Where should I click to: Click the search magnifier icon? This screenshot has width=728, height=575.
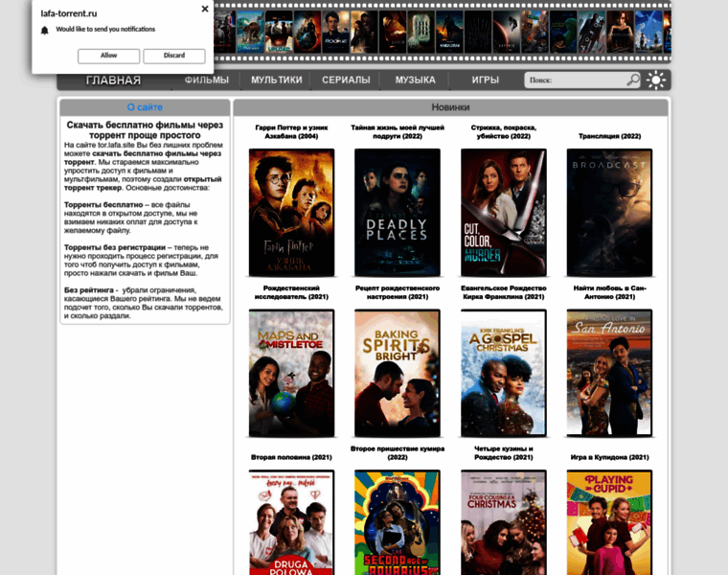click(x=633, y=80)
